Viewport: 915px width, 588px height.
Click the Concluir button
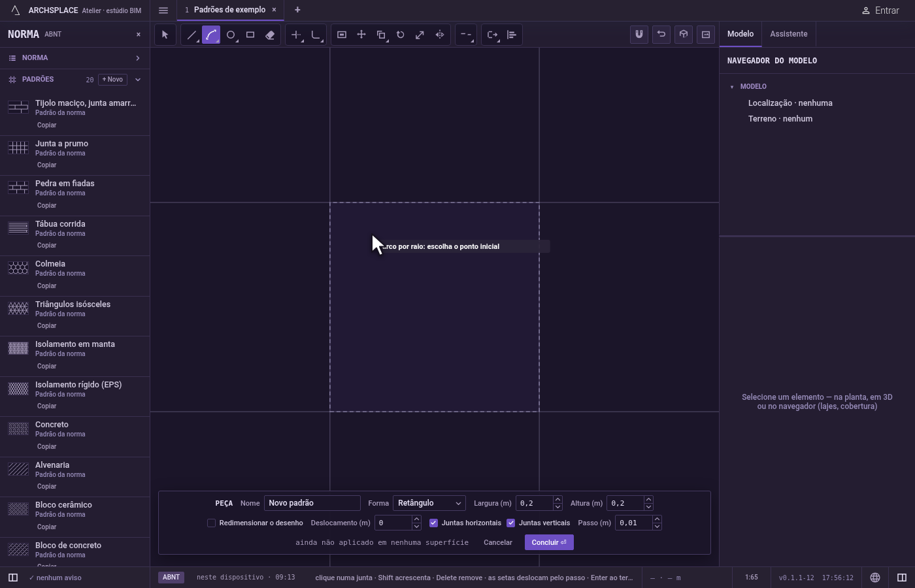[549, 542]
